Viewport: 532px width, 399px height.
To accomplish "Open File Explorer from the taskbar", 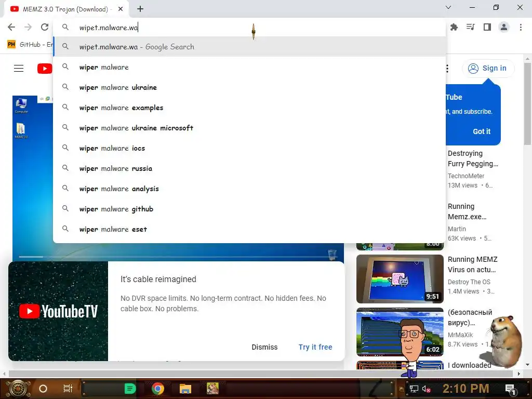I will pos(185,389).
